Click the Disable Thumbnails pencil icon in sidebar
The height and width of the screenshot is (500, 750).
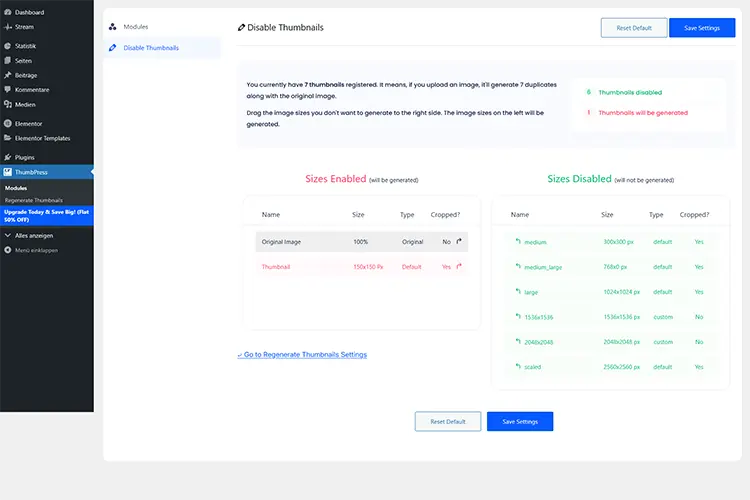(x=112, y=48)
